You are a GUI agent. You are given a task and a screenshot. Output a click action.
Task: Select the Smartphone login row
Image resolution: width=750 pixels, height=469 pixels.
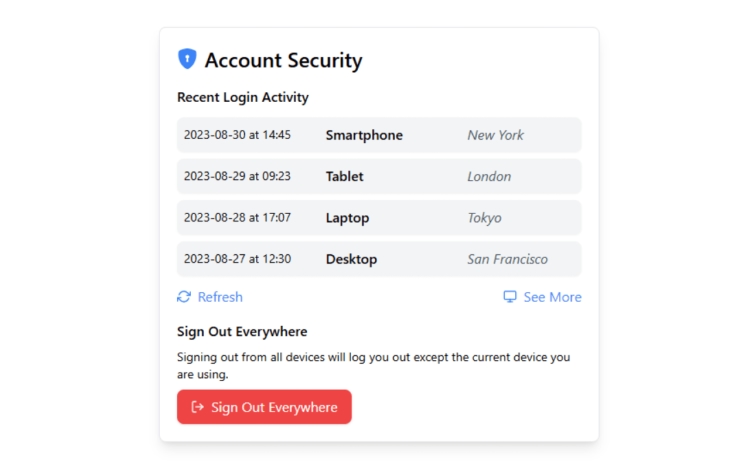coord(379,135)
